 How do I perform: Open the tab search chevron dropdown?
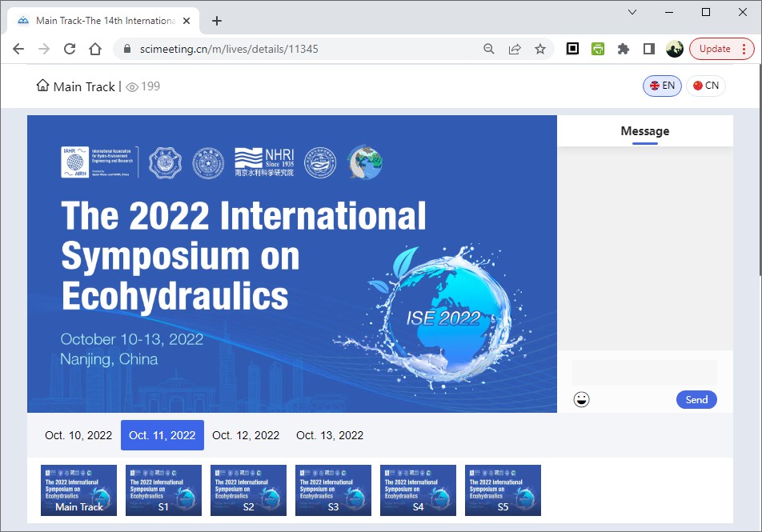(632, 12)
